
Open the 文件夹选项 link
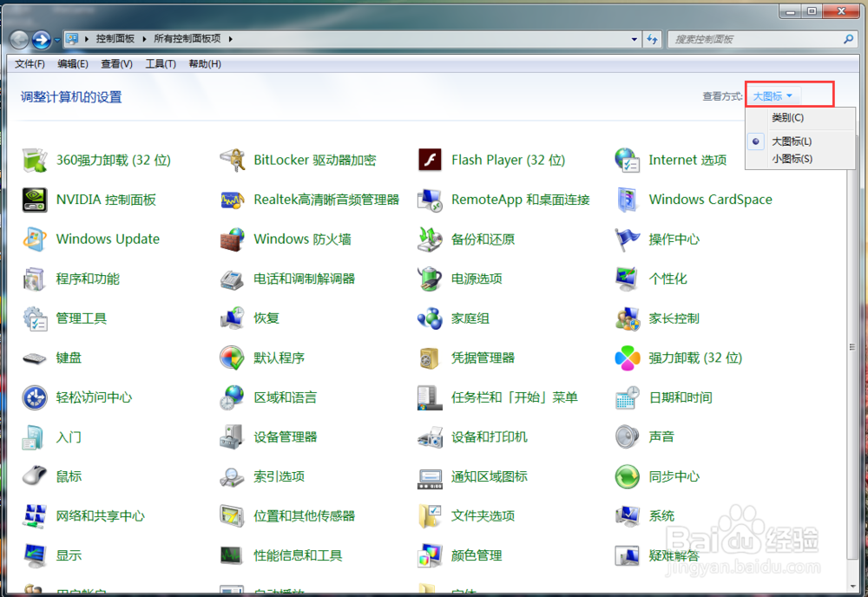point(483,516)
